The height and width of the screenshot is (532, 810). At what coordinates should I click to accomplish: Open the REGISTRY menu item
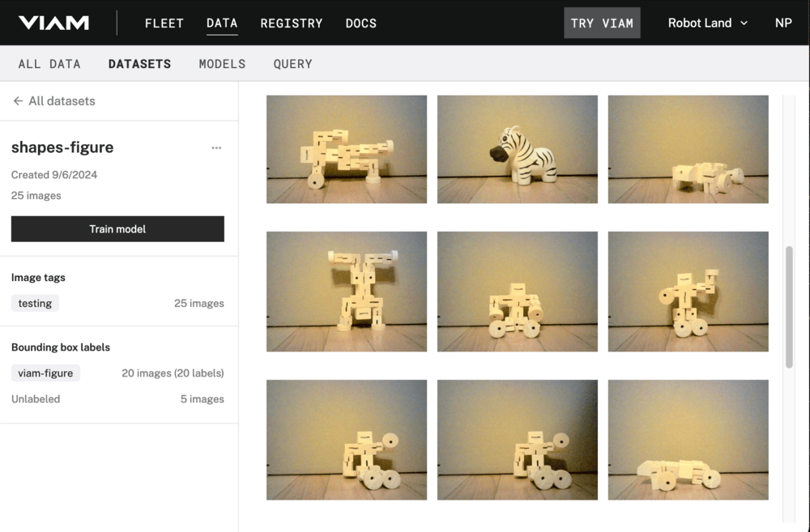(292, 23)
